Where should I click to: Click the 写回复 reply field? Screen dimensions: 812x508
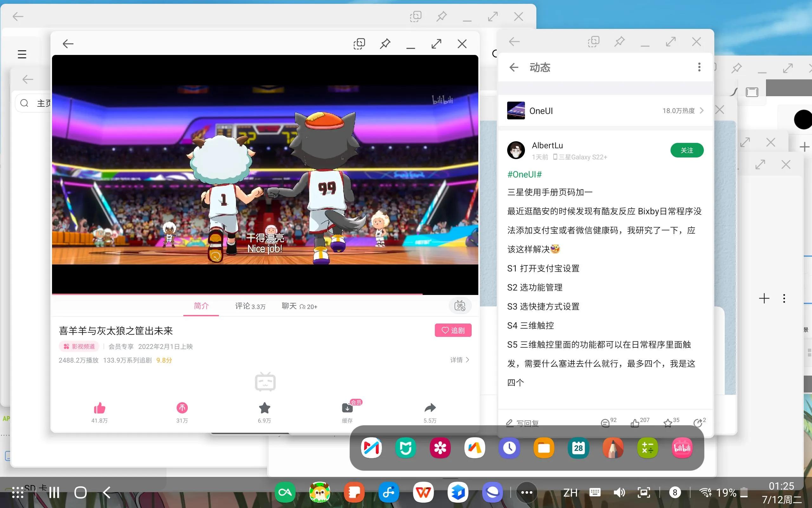pyautogui.click(x=523, y=423)
